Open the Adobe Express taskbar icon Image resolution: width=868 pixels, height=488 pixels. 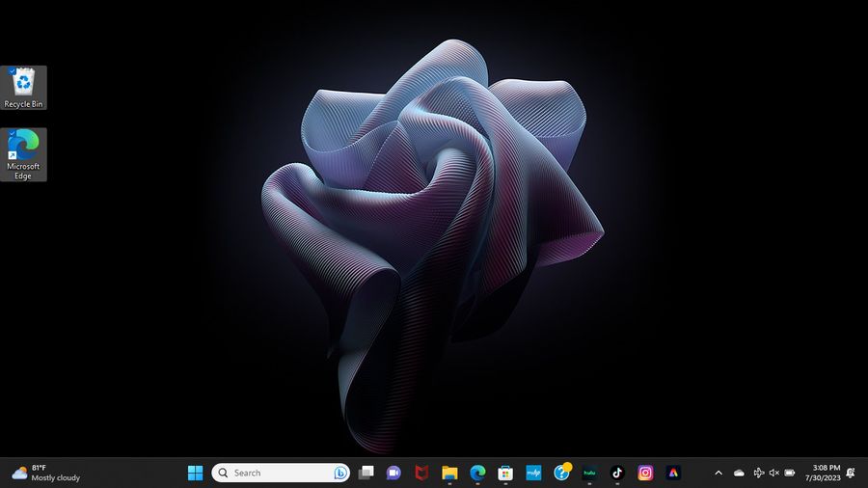pyautogui.click(x=673, y=474)
